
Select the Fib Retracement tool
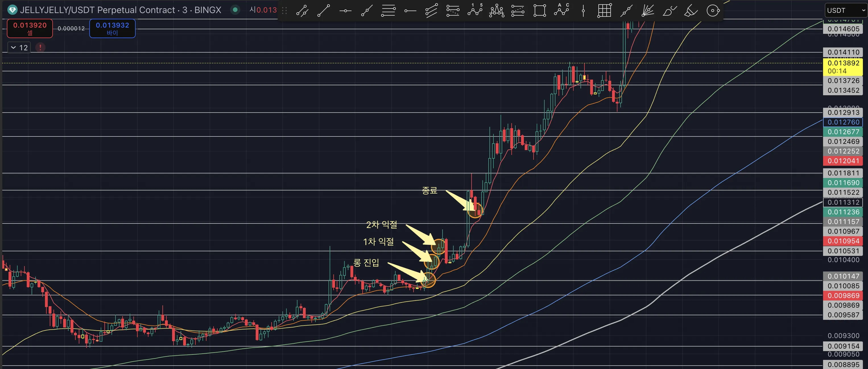pos(388,11)
